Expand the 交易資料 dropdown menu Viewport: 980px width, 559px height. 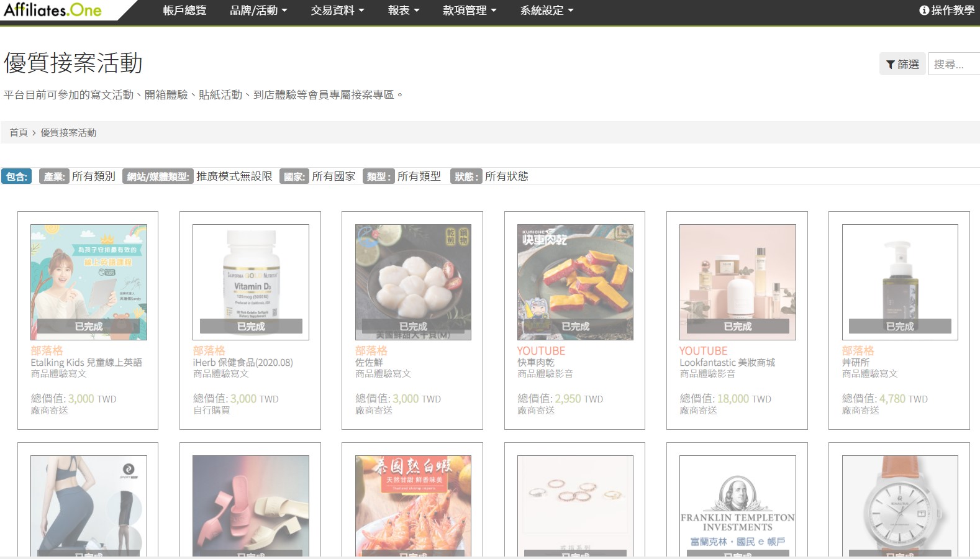[337, 11]
